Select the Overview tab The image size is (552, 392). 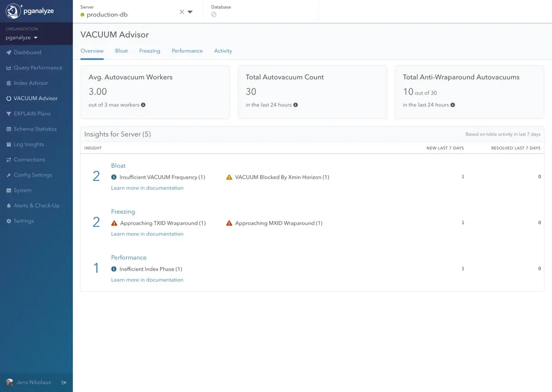point(92,51)
